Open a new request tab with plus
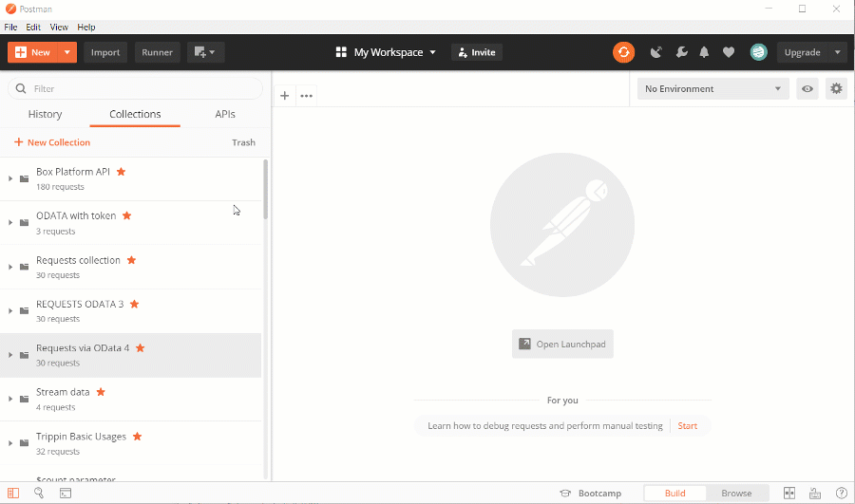The height and width of the screenshot is (504, 855). pyautogui.click(x=285, y=96)
